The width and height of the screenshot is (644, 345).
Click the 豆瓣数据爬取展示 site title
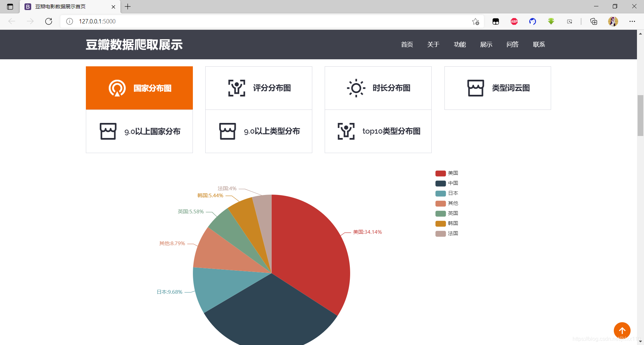134,45
